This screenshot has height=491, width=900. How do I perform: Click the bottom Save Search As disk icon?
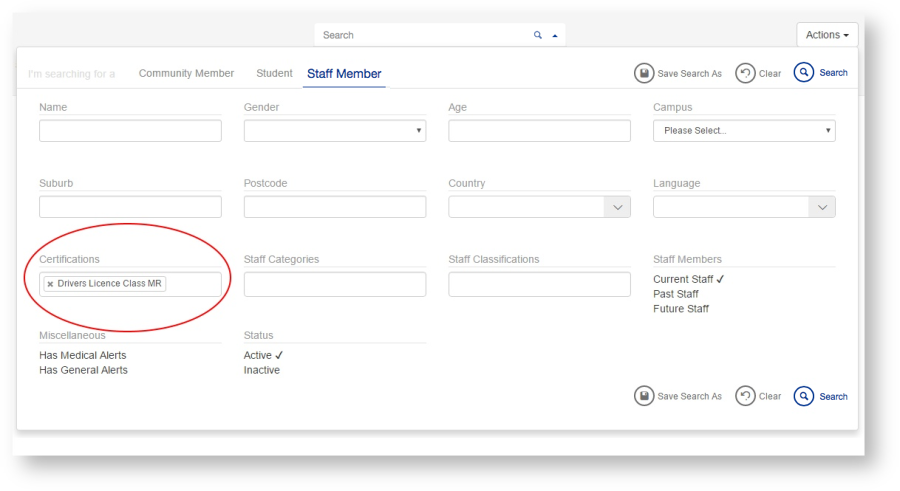[x=644, y=396]
